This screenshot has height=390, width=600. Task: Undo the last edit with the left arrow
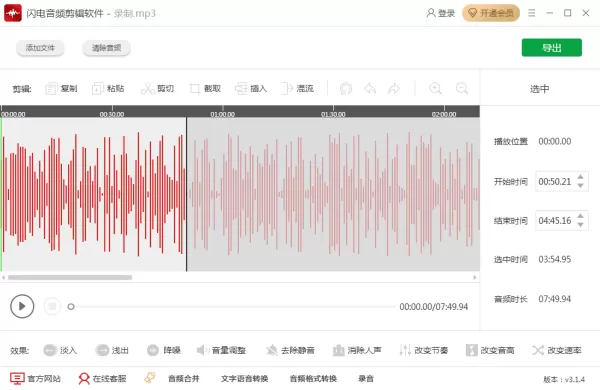tap(370, 89)
